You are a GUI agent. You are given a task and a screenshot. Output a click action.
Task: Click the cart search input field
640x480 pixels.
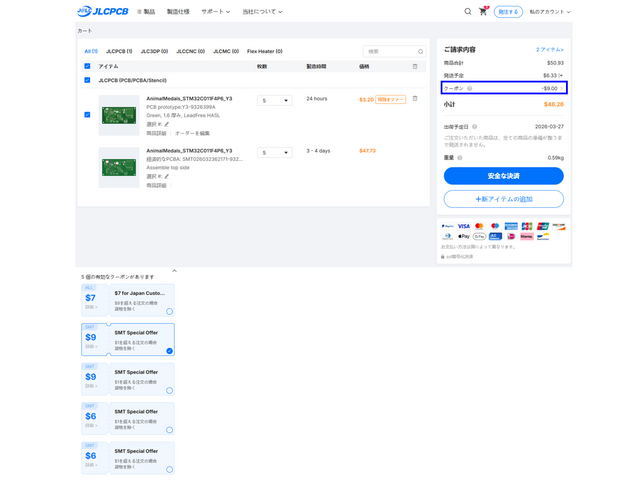coord(394,51)
